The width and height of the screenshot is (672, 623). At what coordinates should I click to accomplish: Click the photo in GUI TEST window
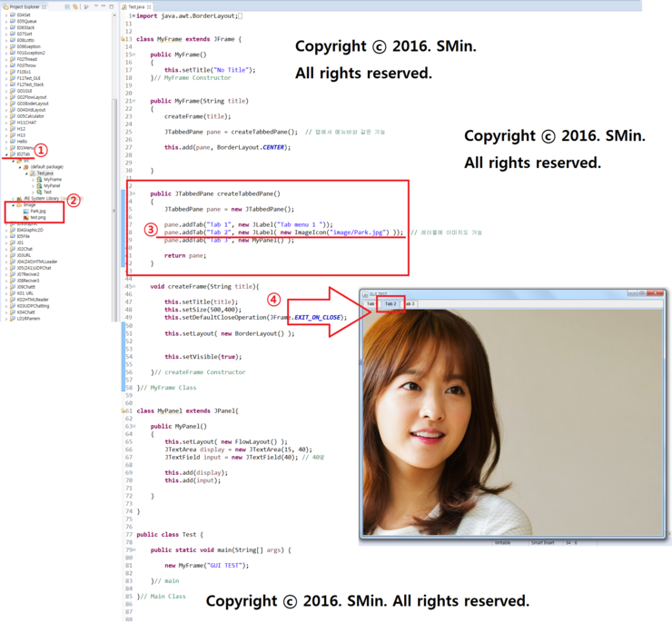coord(512,422)
